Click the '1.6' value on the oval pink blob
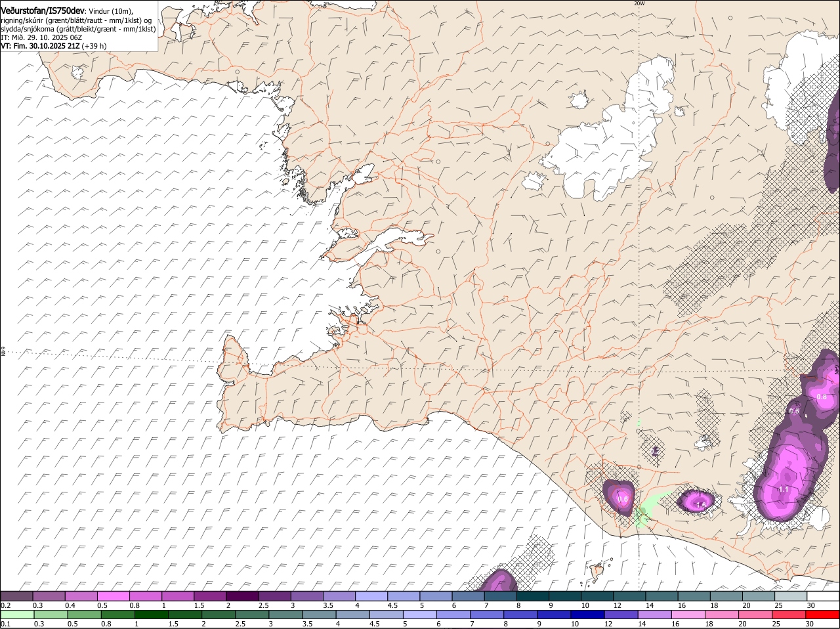840x629 pixels. 701,505
